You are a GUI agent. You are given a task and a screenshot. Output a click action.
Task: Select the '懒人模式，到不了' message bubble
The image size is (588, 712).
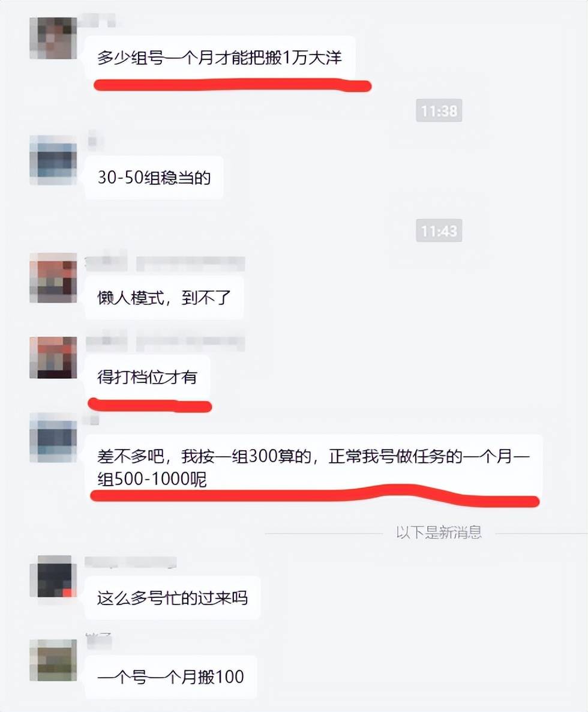click(164, 298)
